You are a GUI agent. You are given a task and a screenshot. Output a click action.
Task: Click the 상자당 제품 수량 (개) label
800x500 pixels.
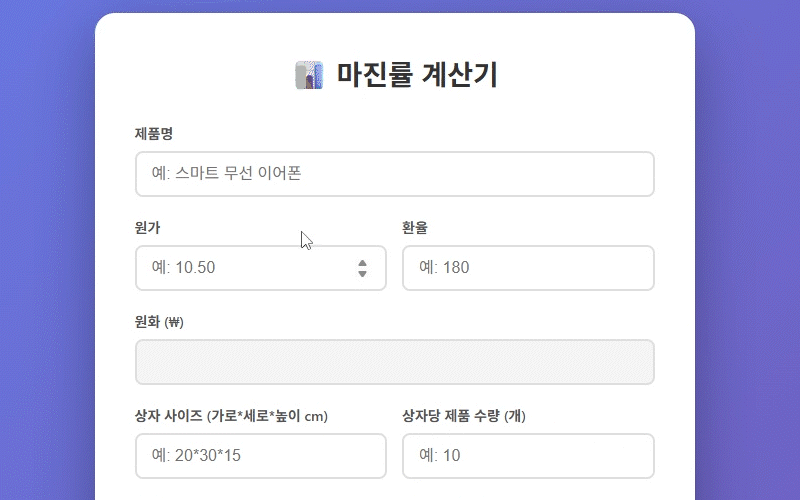[464, 416]
